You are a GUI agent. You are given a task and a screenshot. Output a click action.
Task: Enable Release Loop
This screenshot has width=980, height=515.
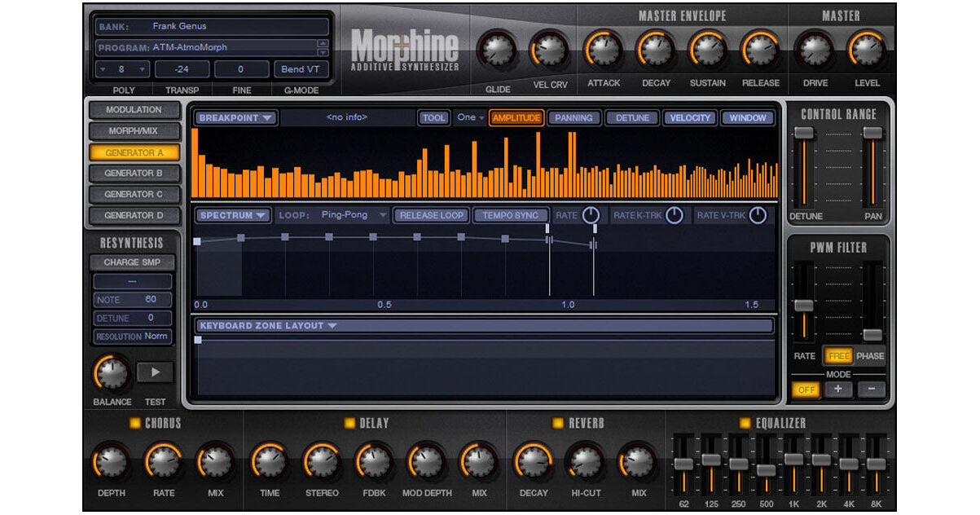pyautogui.click(x=432, y=215)
